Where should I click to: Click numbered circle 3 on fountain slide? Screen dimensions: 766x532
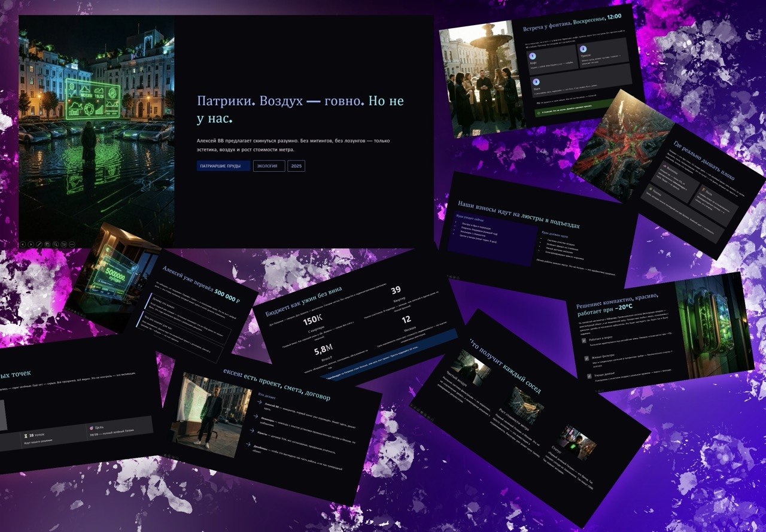point(536,82)
